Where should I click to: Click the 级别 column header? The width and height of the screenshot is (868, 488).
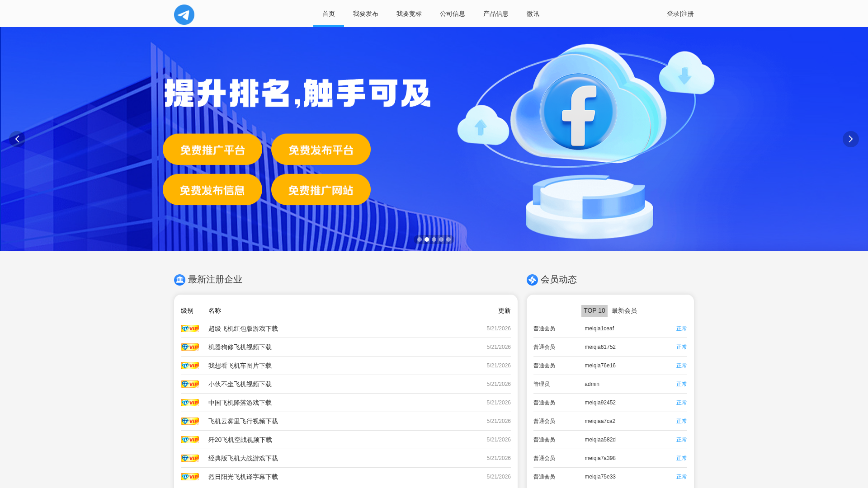pyautogui.click(x=187, y=310)
